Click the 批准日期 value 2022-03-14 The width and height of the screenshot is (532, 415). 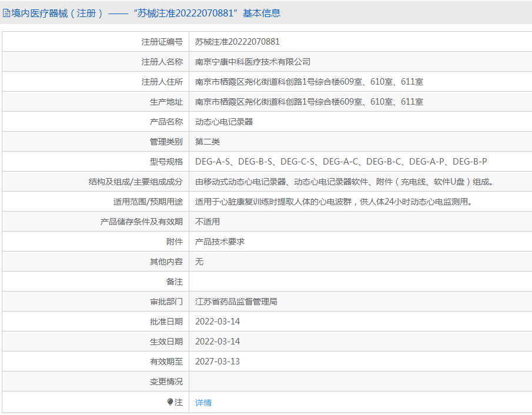coord(218,322)
